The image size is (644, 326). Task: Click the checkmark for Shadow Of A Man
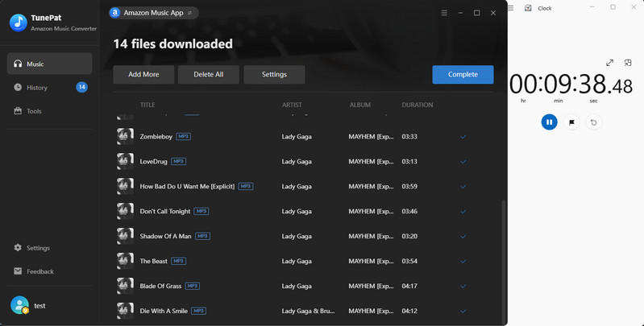(463, 237)
